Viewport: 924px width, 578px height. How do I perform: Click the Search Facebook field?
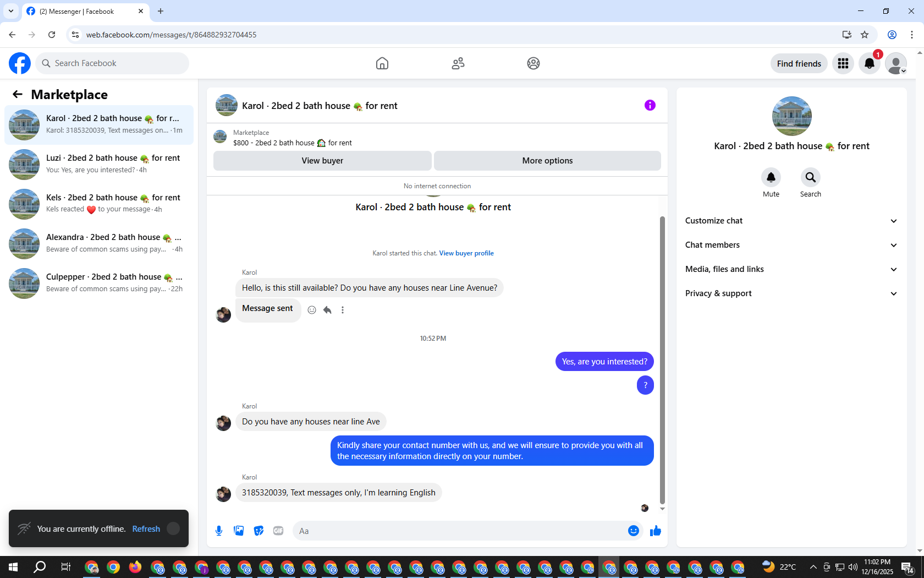pos(112,63)
